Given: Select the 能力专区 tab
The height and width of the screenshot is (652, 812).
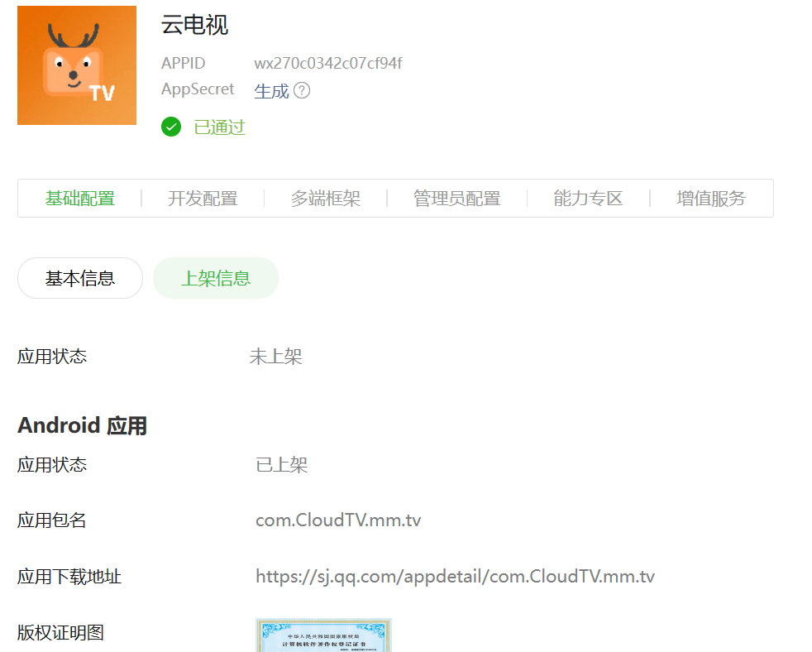Looking at the screenshot, I should click(x=588, y=199).
